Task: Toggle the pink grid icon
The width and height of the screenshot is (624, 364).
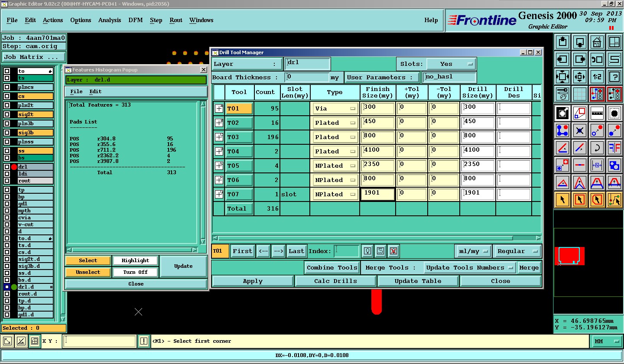Action: click(580, 93)
